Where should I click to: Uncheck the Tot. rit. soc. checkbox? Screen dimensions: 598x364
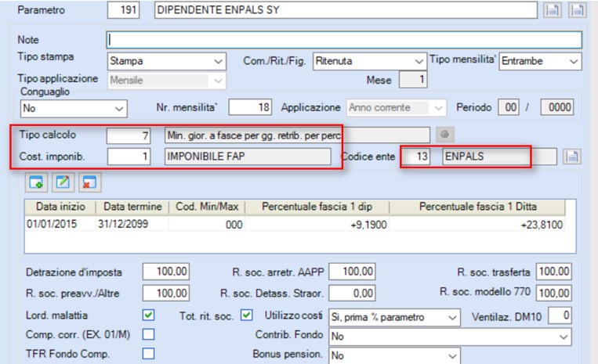click(246, 315)
